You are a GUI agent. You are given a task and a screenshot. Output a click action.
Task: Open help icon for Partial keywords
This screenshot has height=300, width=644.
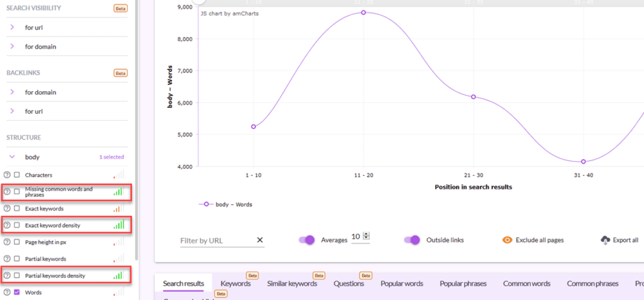tap(6, 259)
